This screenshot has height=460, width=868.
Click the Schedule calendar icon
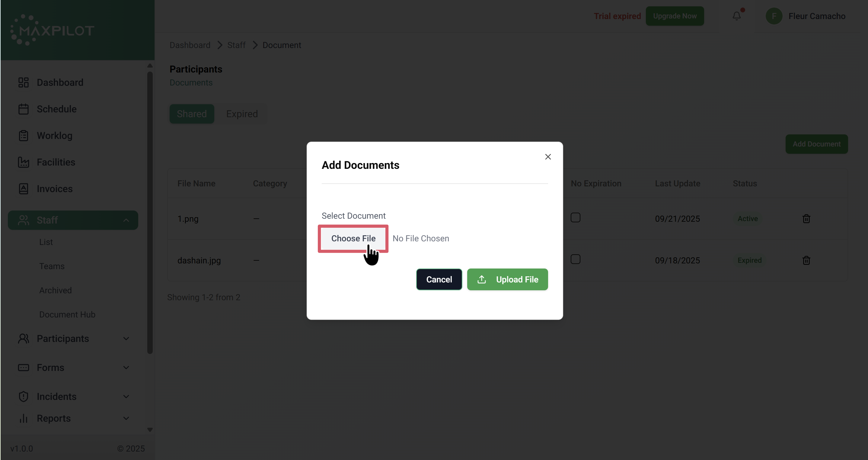(x=23, y=109)
